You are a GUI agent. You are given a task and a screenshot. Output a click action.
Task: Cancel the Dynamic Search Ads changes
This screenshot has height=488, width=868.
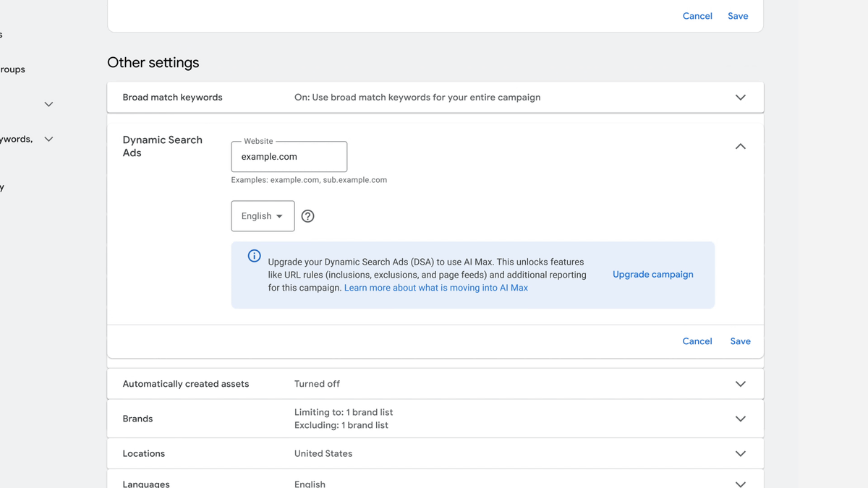[x=697, y=341]
